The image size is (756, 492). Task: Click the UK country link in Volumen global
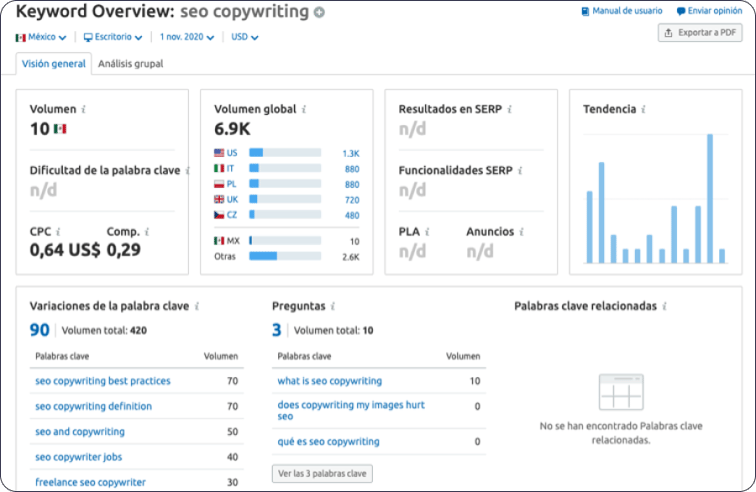(232, 199)
